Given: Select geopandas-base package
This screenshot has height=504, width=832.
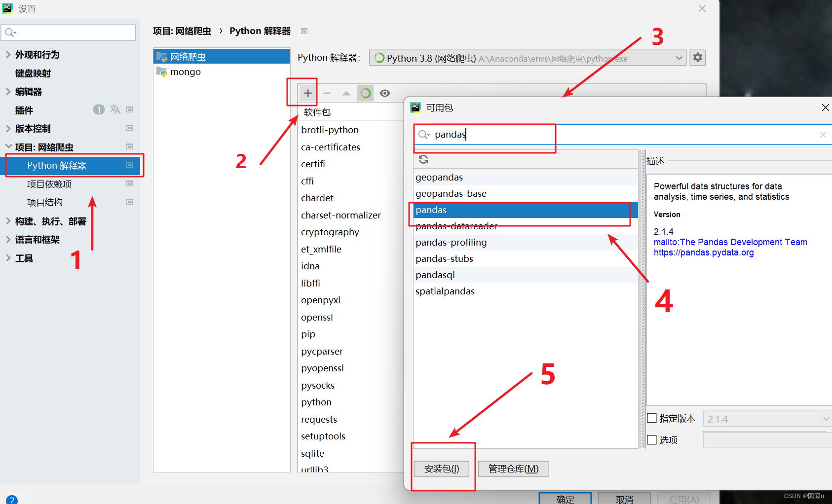Looking at the screenshot, I should (x=526, y=193).
